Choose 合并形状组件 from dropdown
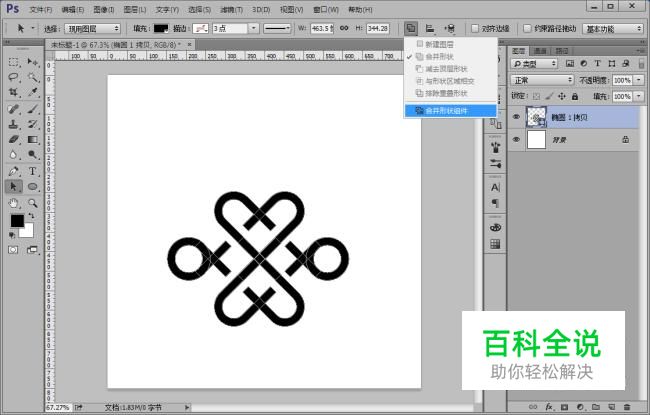Image resolution: width=650 pixels, height=415 pixels. [451, 111]
